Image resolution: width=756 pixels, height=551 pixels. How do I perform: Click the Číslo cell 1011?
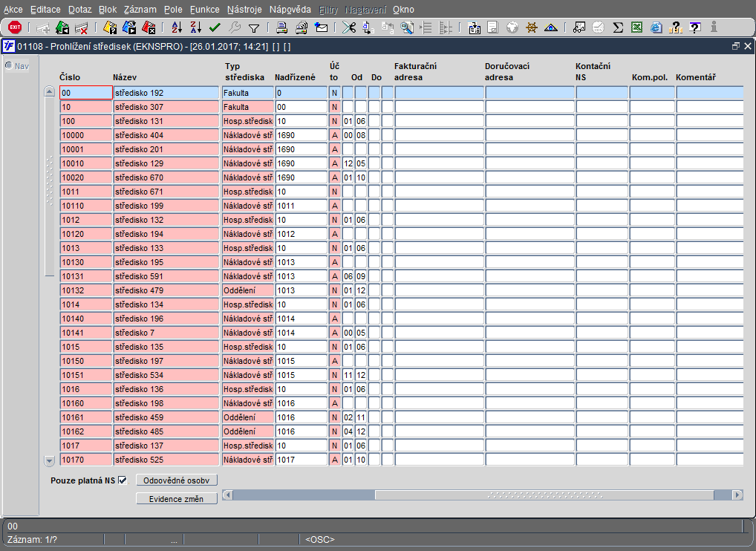(x=86, y=192)
